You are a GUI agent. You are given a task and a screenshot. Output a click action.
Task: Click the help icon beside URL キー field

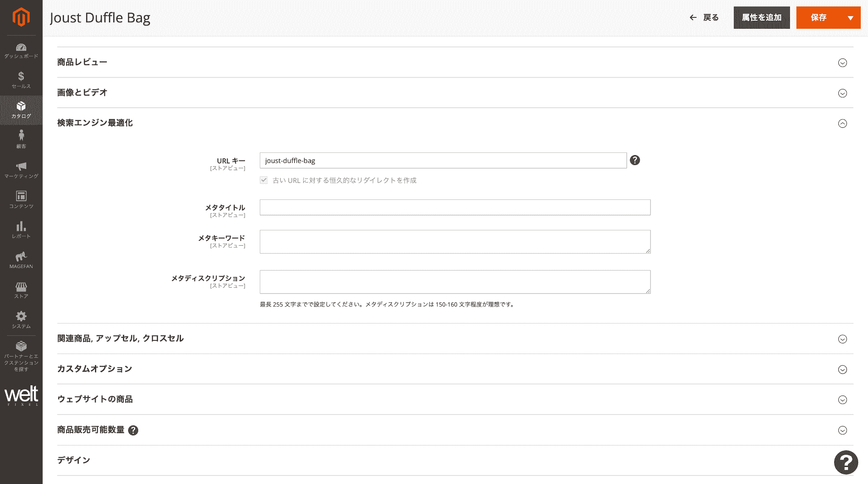pos(634,160)
